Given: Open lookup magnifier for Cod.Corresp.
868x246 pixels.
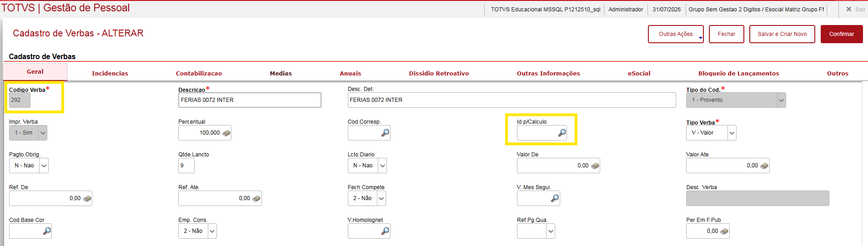Looking at the screenshot, I should (x=385, y=133).
